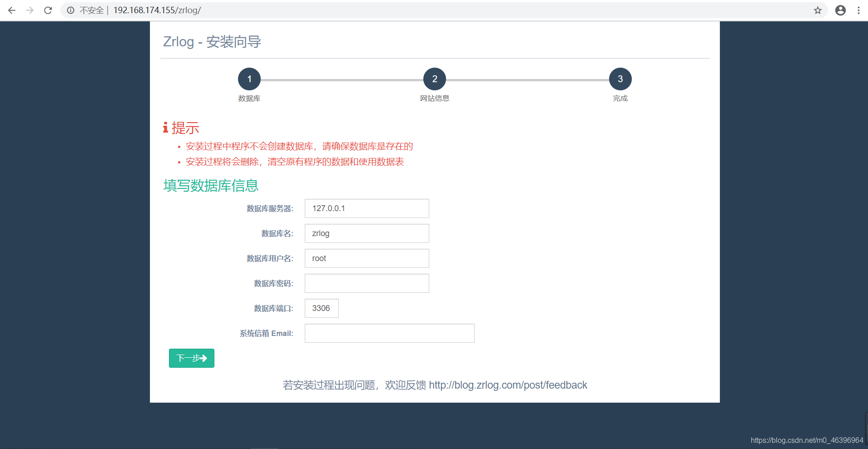Click the 下一步 next button

coord(192,358)
